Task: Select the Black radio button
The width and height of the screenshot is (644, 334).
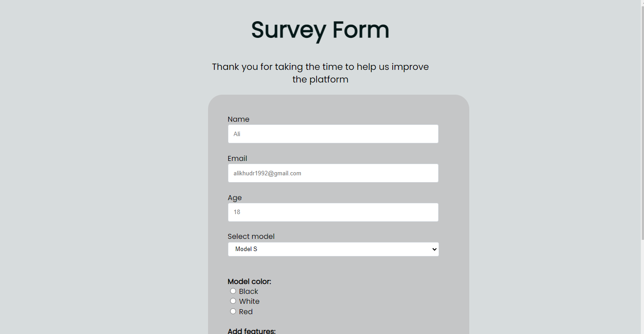Action: coord(233,291)
